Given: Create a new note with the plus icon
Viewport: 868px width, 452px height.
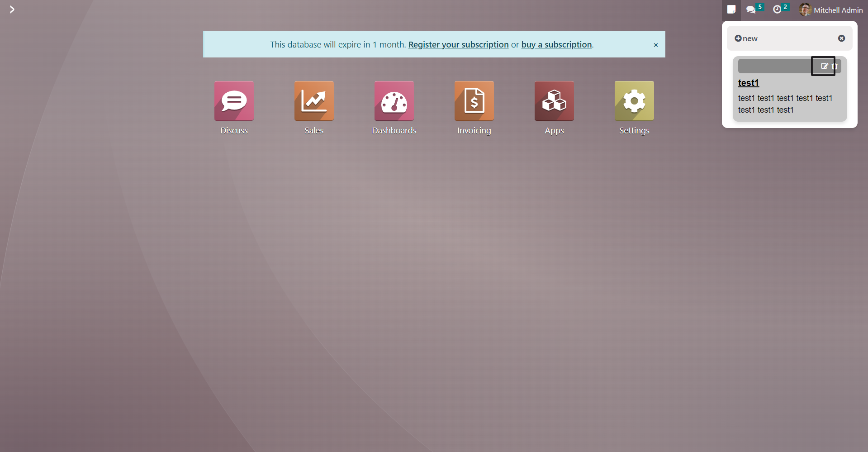Looking at the screenshot, I should [738, 38].
